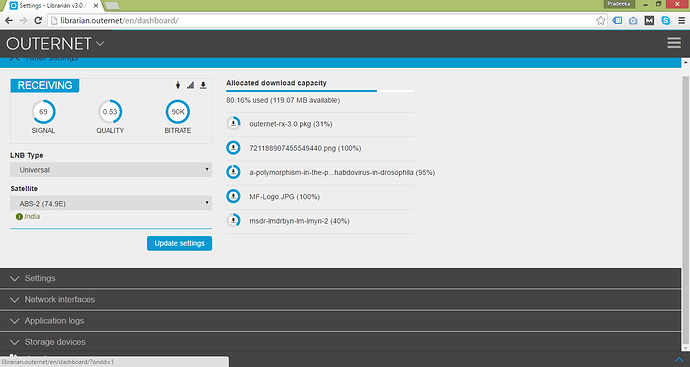Open a new browser tab
690x367 pixels.
(112, 5)
